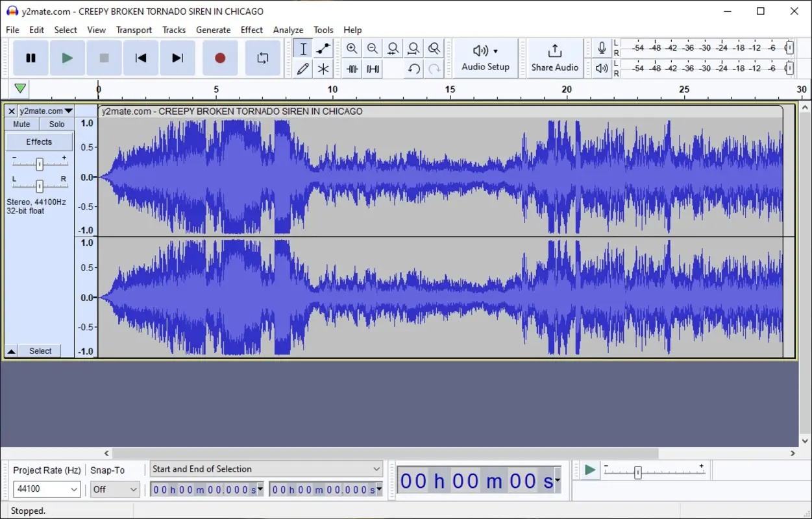Open the Snap-To dropdown
Viewport: 812px width, 519px height.
(115, 489)
